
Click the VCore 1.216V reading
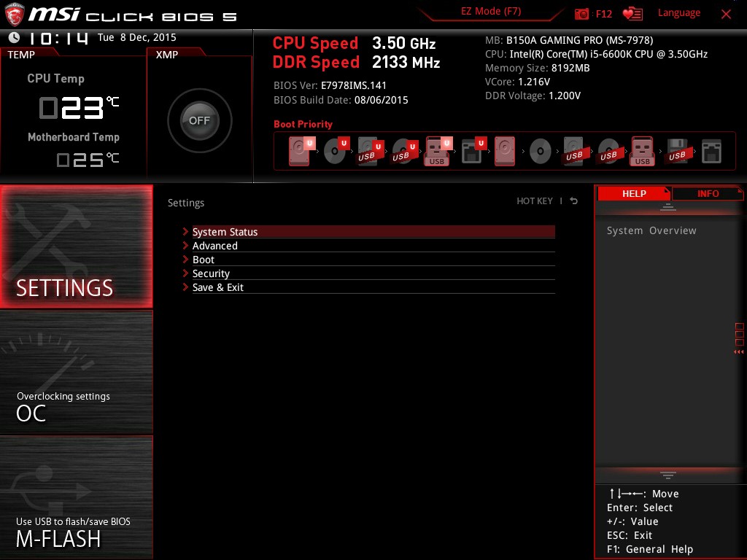[517, 82]
